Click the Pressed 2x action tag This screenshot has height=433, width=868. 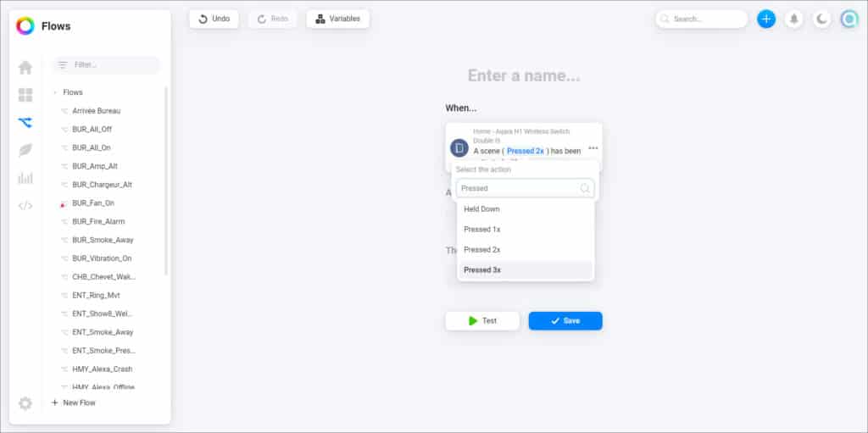(x=526, y=151)
